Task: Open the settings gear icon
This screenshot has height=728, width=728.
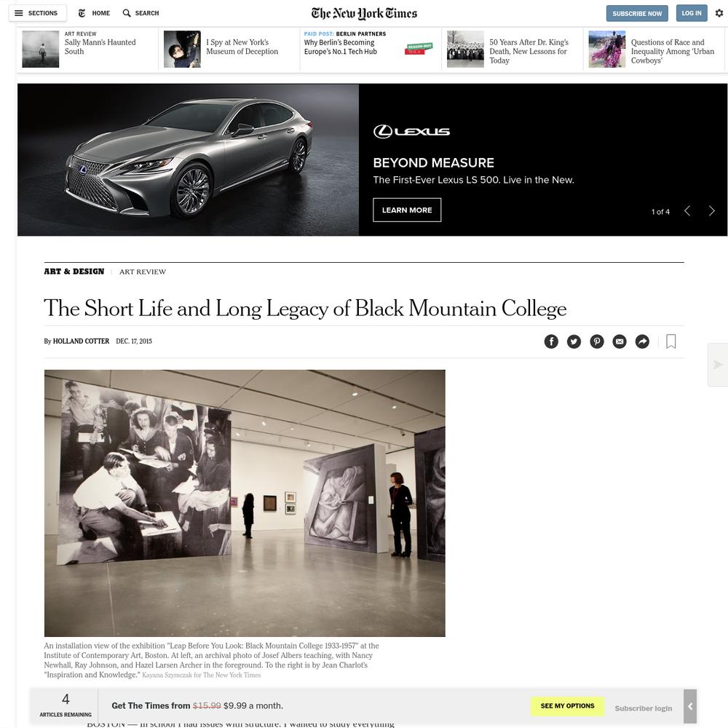Action: [719, 13]
